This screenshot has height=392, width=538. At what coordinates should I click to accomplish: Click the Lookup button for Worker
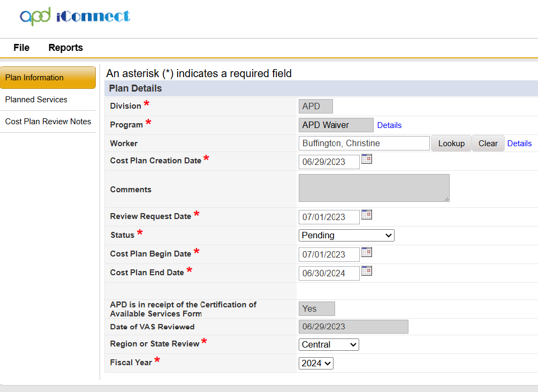pyautogui.click(x=451, y=144)
